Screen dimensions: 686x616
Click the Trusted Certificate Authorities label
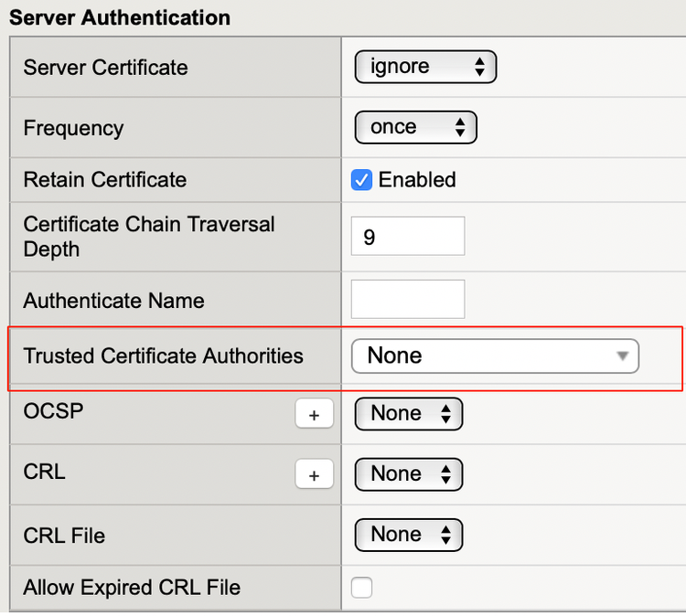pos(164,356)
